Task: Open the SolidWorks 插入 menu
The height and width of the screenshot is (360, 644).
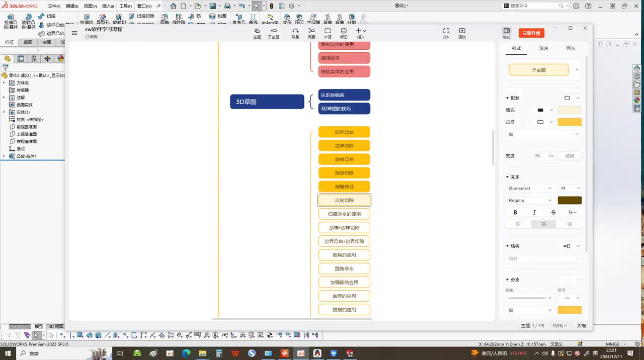Action: [x=108, y=6]
